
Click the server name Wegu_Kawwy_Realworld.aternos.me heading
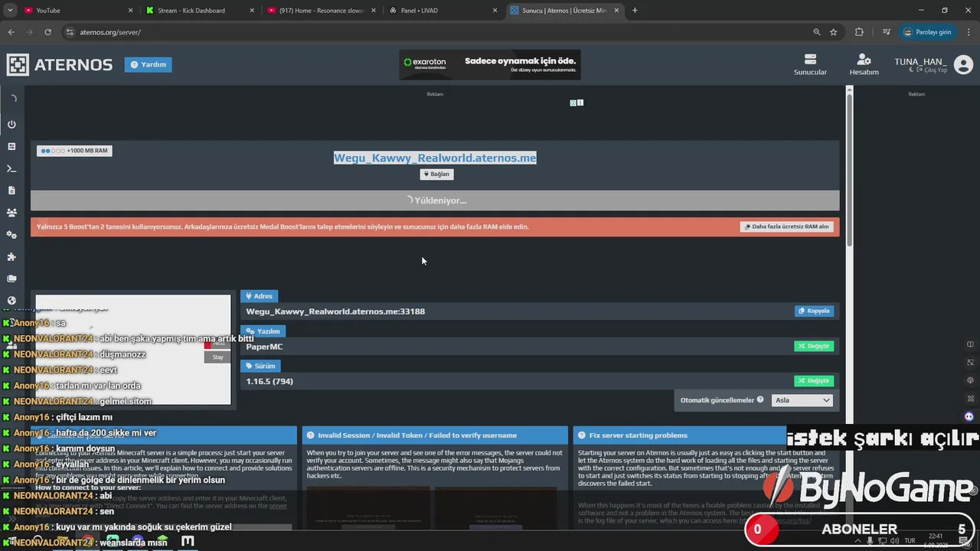pyautogui.click(x=435, y=158)
